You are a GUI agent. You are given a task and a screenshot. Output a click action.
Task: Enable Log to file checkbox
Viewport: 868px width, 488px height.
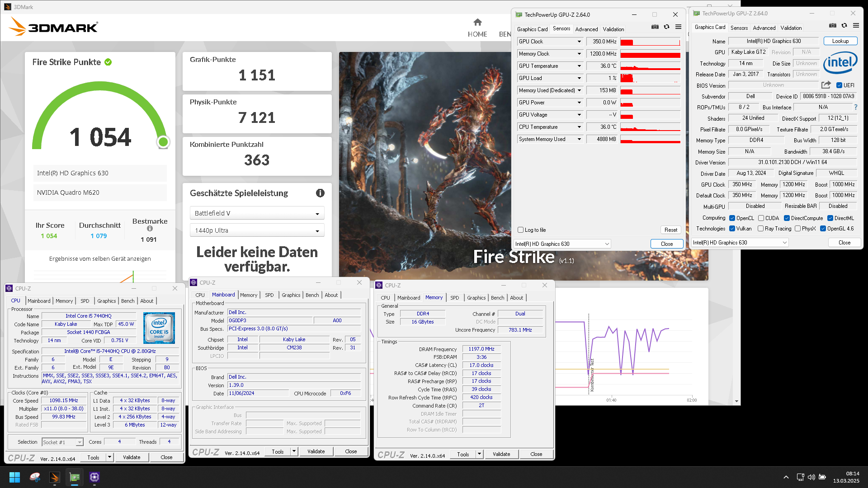520,230
